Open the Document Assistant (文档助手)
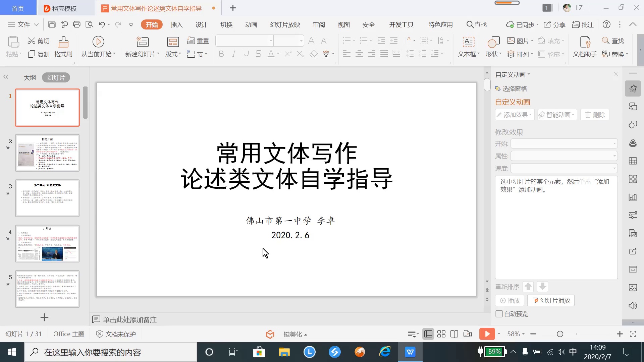644x362 pixels. point(585,47)
